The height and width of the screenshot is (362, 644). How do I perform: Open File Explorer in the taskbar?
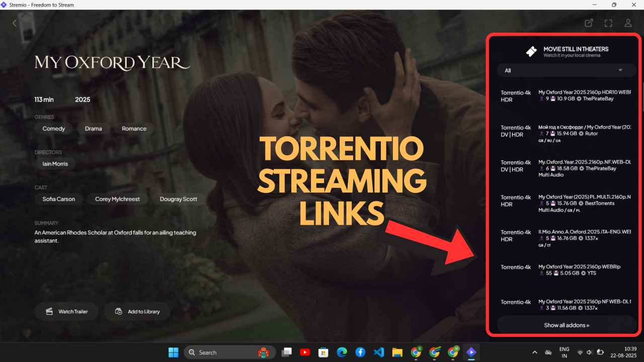coord(397,352)
